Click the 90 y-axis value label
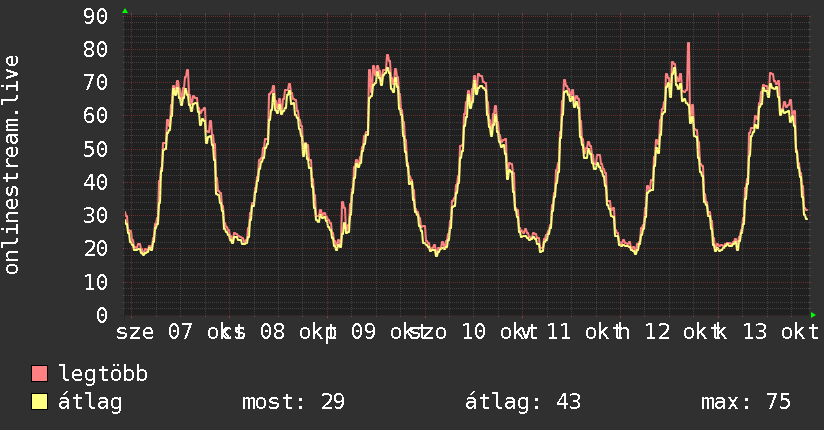The height and width of the screenshot is (430, 824). [96, 16]
